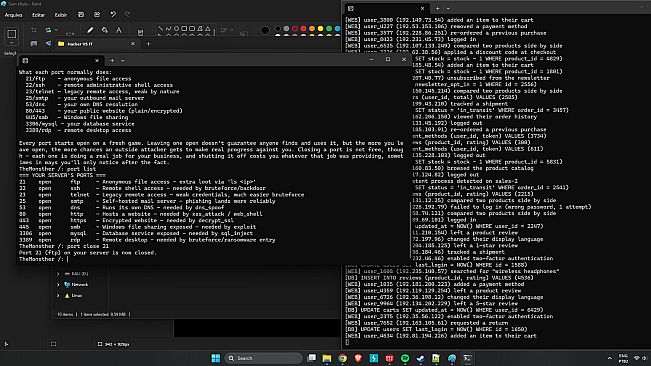Image resolution: width=651 pixels, height=366 pixels.
Task: Select the Line shape in Paint
Action: tap(161, 29)
